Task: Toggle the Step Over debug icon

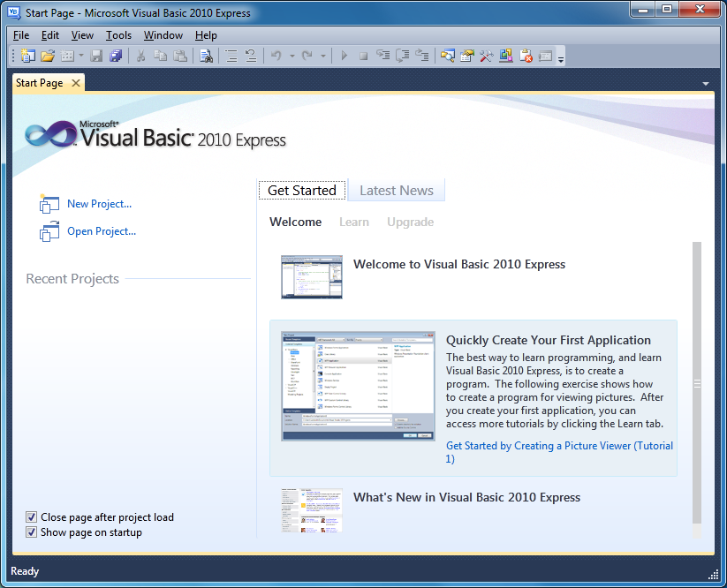Action: [402, 55]
